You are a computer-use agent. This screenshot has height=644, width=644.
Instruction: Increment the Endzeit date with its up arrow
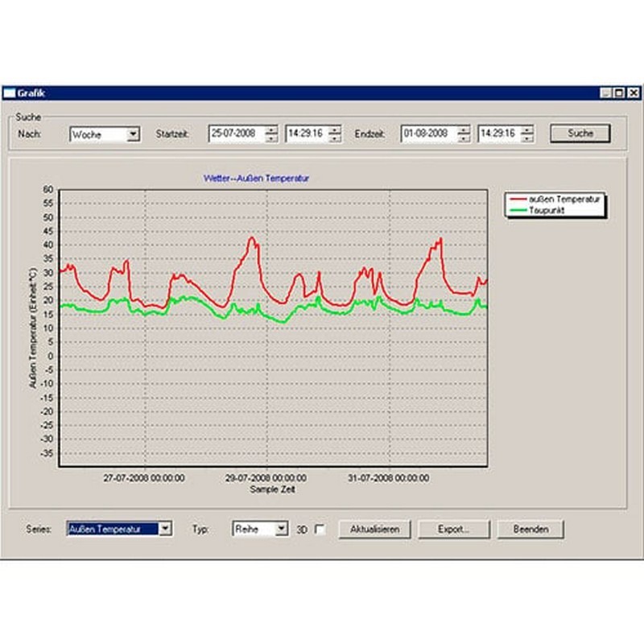click(461, 129)
